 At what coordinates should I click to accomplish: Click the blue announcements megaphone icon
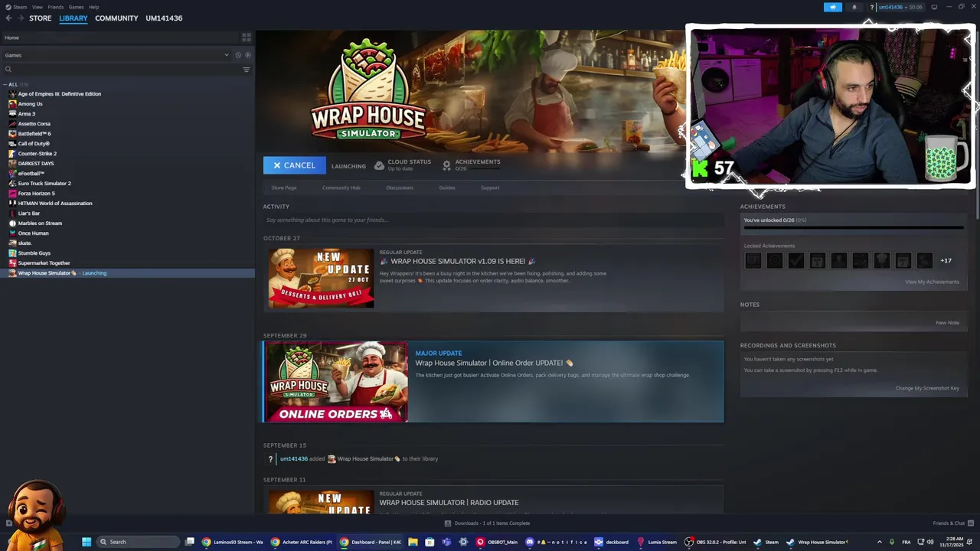pyautogui.click(x=833, y=7)
